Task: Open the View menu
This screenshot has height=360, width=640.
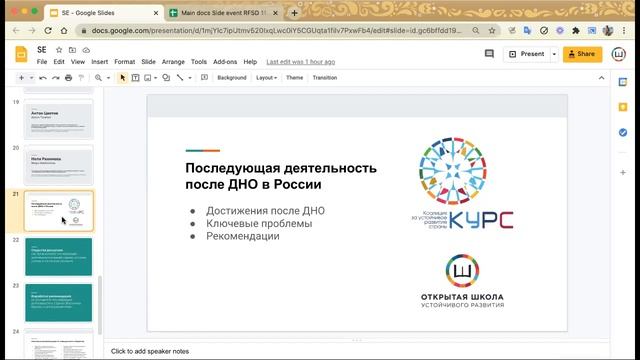Action: click(x=78, y=62)
